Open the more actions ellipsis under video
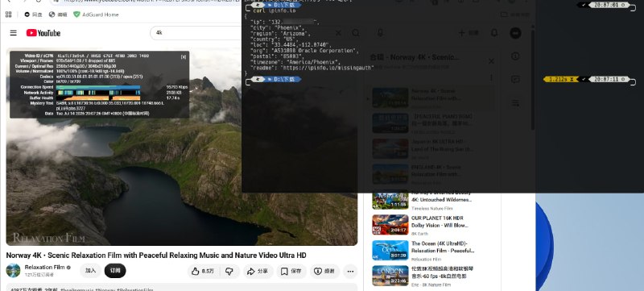The height and width of the screenshot is (291, 644). click(350, 272)
